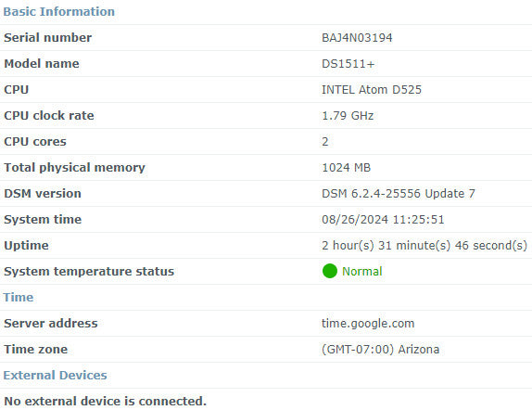The image size is (532, 410).
Task: Select the 1.79 GHz value
Action: [x=348, y=116]
